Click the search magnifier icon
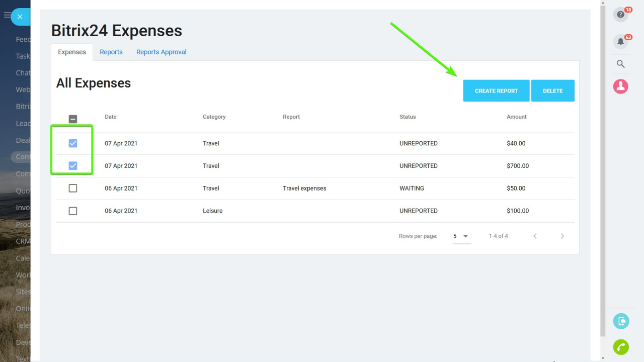Screen dimensions: 644x362 (620, 64)
